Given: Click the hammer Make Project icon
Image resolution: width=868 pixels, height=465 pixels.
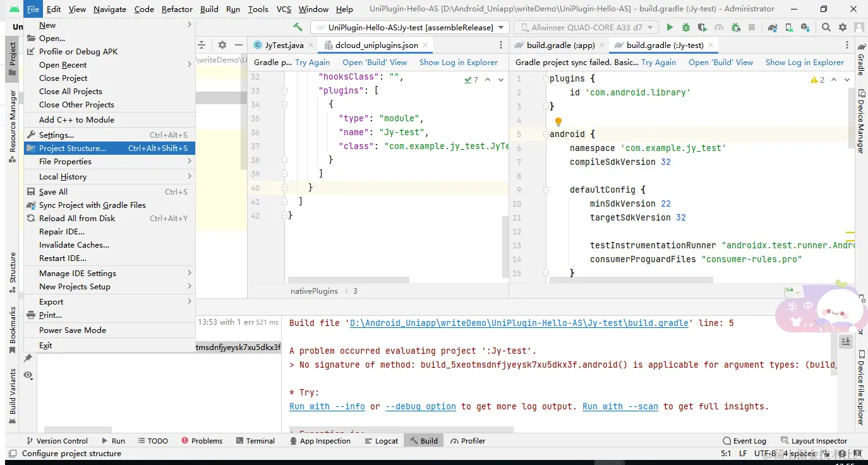Looking at the screenshot, I should [x=298, y=27].
